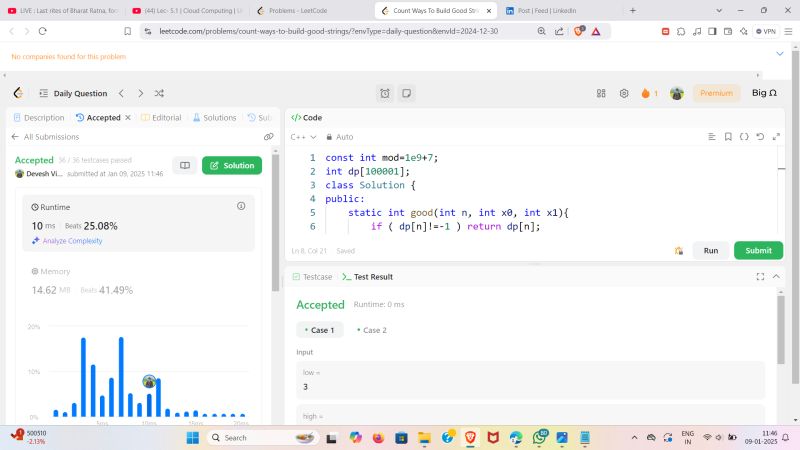Select Case 2
The width and height of the screenshot is (800, 450).
[372, 330]
